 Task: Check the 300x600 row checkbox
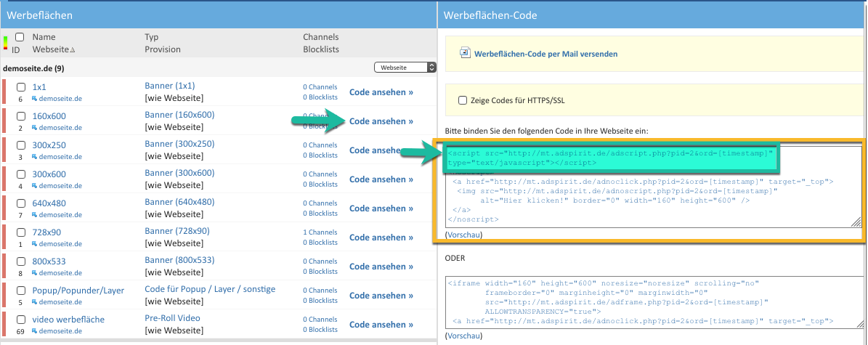(x=21, y=174)
